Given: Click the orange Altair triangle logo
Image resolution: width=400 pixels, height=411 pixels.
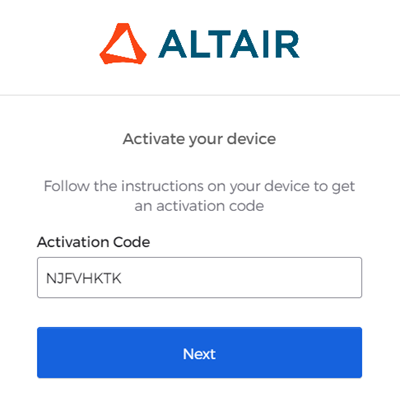Looking at the screenshot, I should coord(123,44).
